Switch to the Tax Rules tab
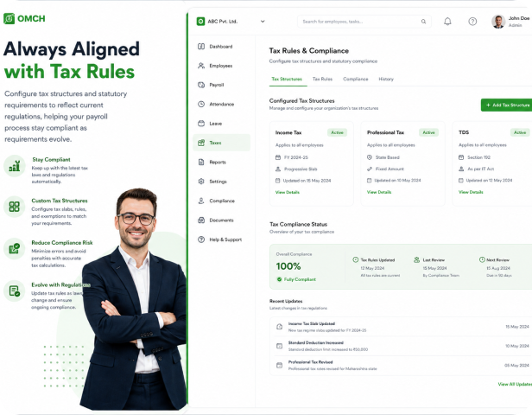Screen dimensions: 532x415 point(322,80)
